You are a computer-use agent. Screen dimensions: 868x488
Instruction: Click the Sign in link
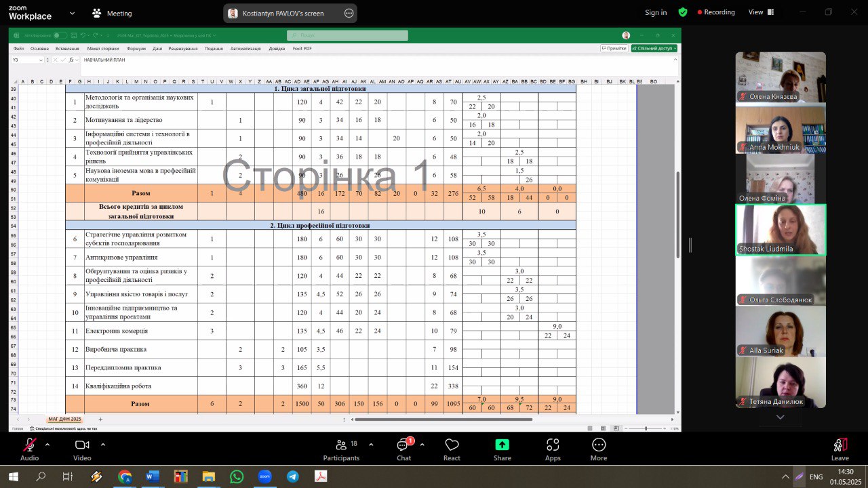pos(655,12)
